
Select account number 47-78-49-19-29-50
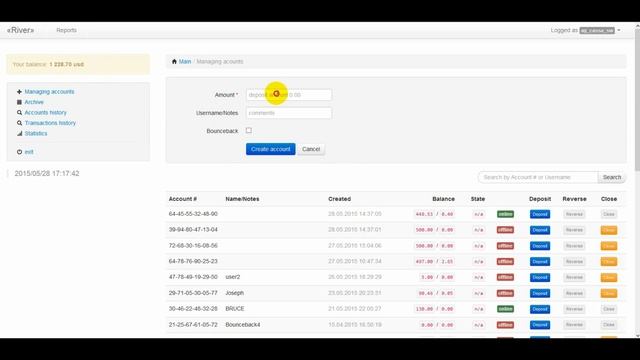(193, 277)
